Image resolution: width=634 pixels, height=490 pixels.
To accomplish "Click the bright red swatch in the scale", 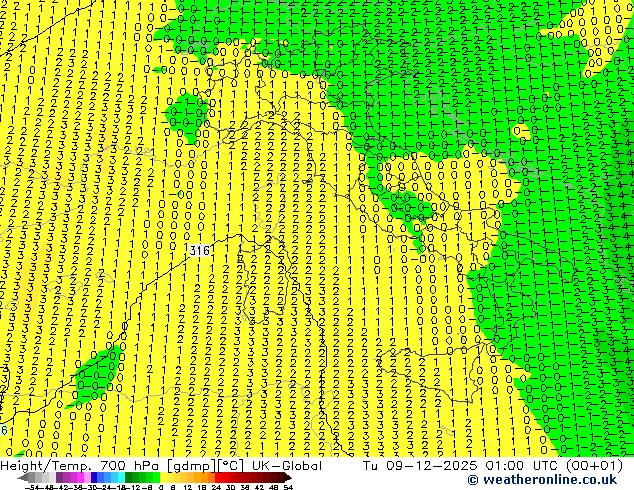I will 218,478.
